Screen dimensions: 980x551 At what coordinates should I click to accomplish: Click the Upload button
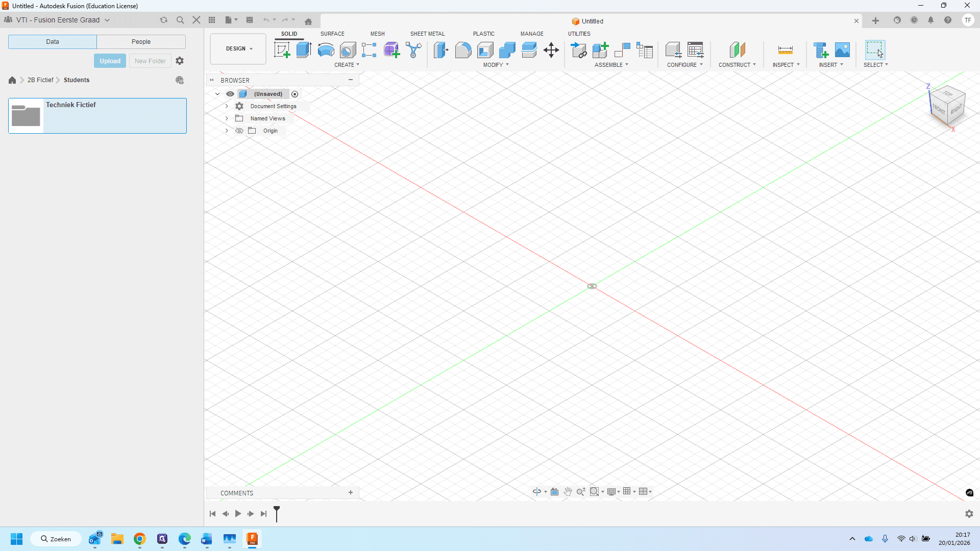pyautogui.click(x=110, y=61)
